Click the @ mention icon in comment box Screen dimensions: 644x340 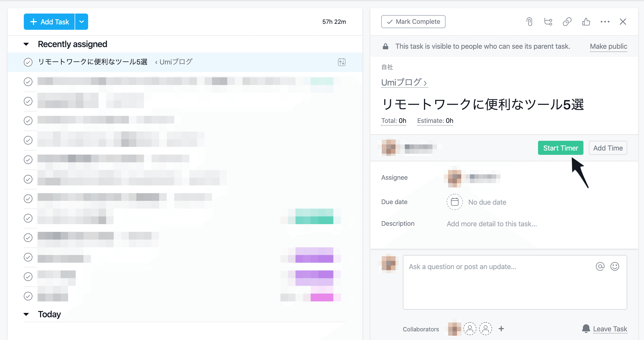coord(600,266)
